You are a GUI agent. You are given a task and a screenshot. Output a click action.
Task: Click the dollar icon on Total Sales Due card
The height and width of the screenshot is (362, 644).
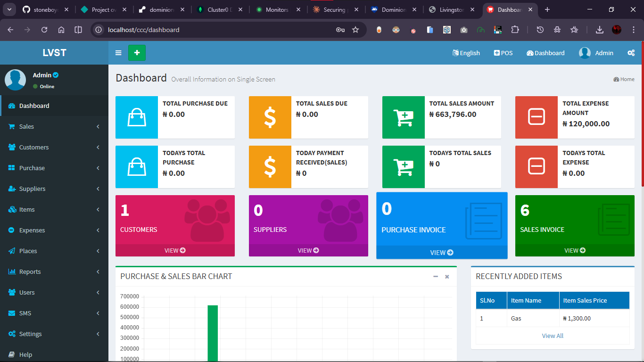tap(270, 117)
